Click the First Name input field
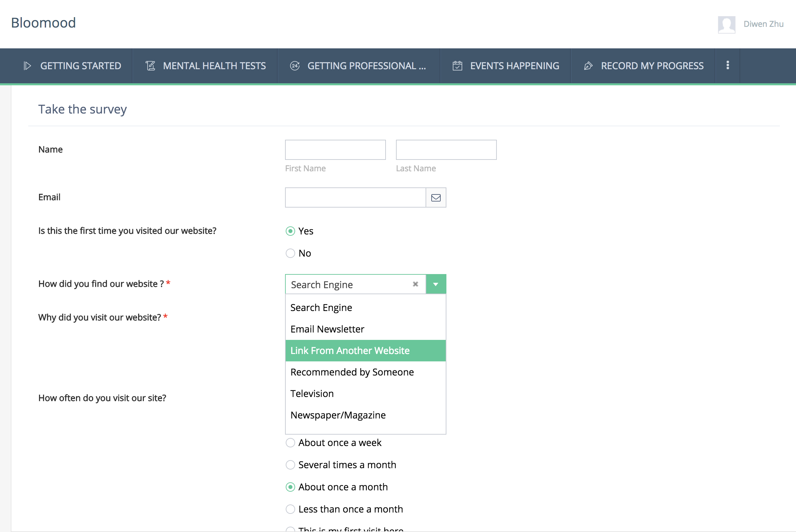The height and width of the screenshot is (532, 796). 335,150
